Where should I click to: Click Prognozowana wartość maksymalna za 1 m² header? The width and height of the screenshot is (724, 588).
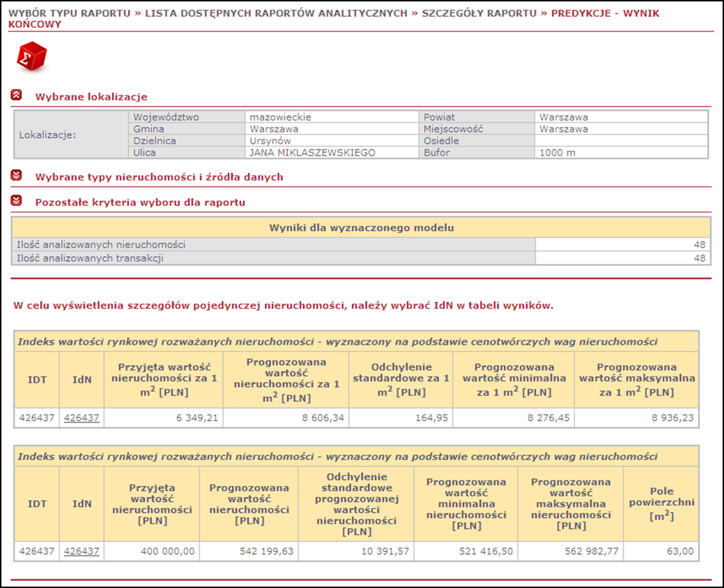tap(637, 379)
